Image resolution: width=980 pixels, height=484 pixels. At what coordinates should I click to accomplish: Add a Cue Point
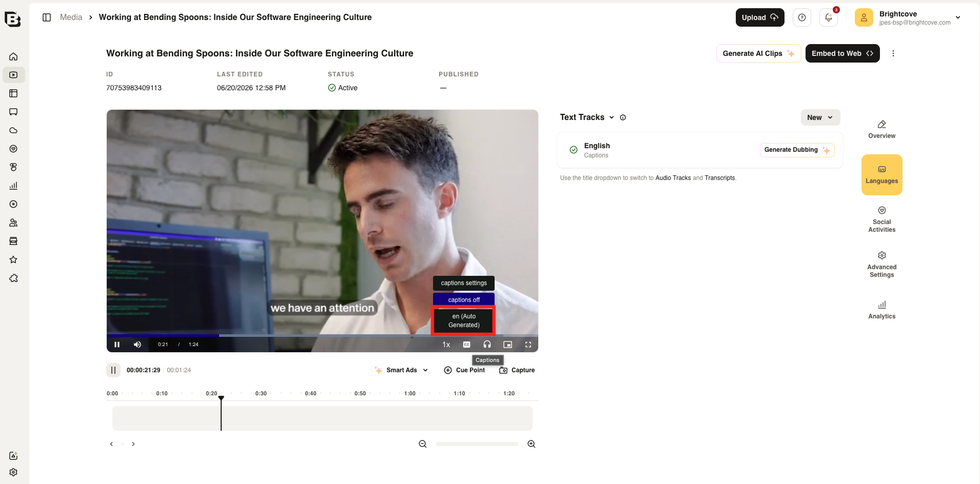coord(464,370)
